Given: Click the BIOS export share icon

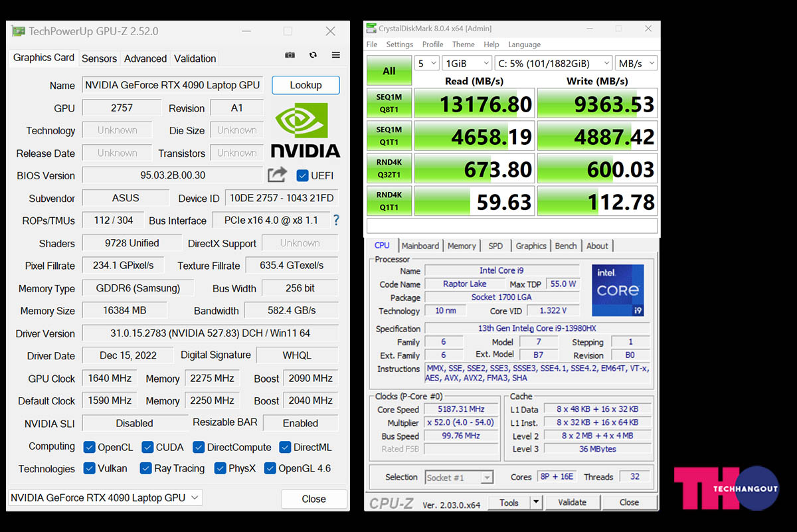Looking at the screenshot, I should pos(277,175).
